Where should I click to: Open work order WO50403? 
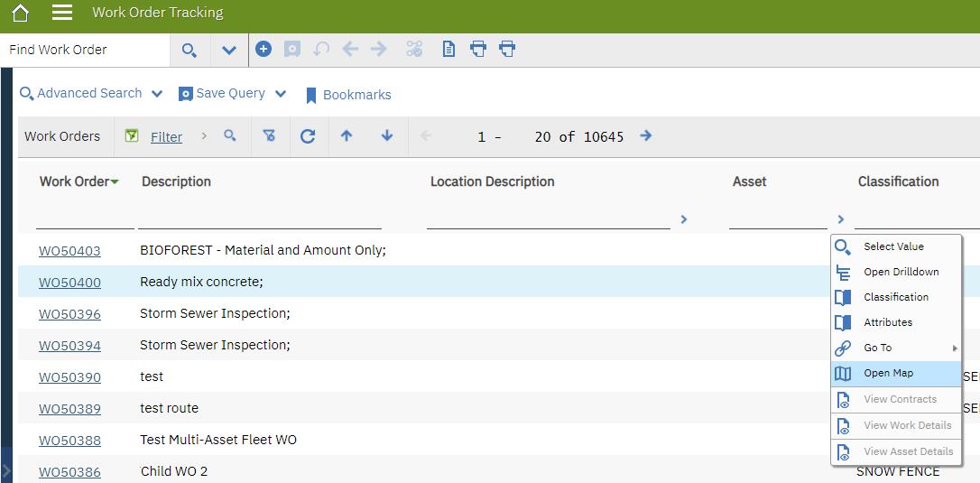(69, 251)
